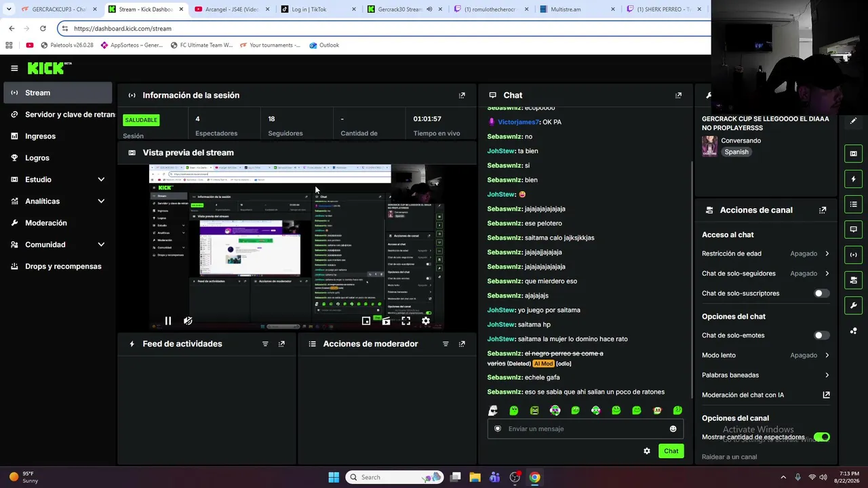This screenshot has height=488, width=868.
Task: Open Moderación in the sidebar
Action: 58,223
